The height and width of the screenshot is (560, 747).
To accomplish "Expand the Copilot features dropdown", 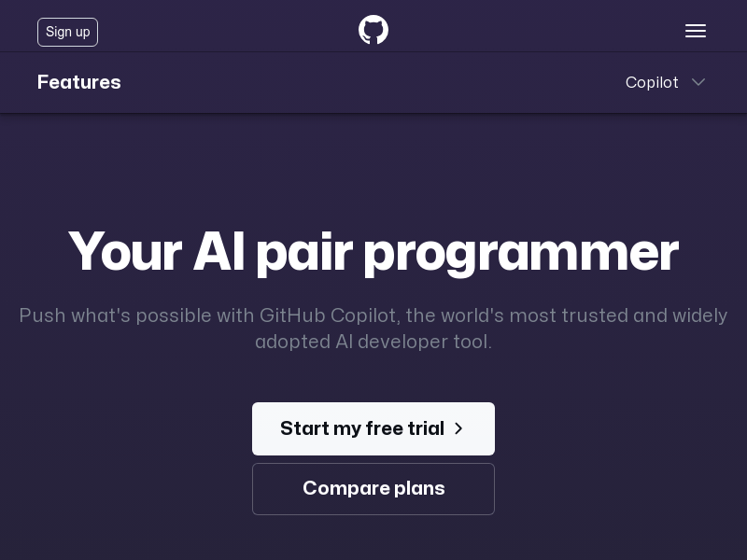I will pos(665,82).
